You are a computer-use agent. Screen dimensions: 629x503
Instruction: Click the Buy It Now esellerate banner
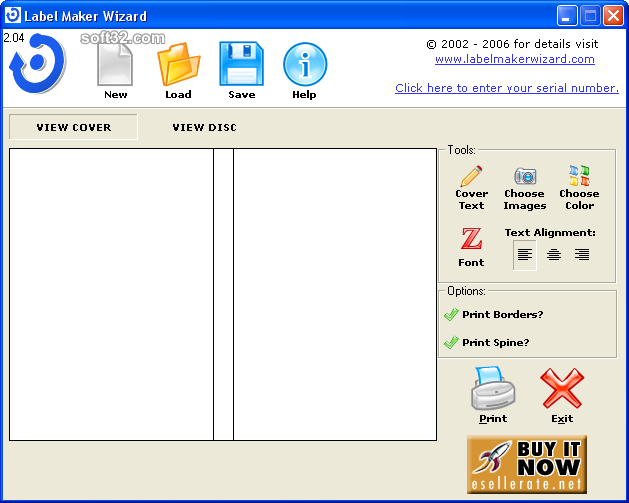[x=527, y=464]
